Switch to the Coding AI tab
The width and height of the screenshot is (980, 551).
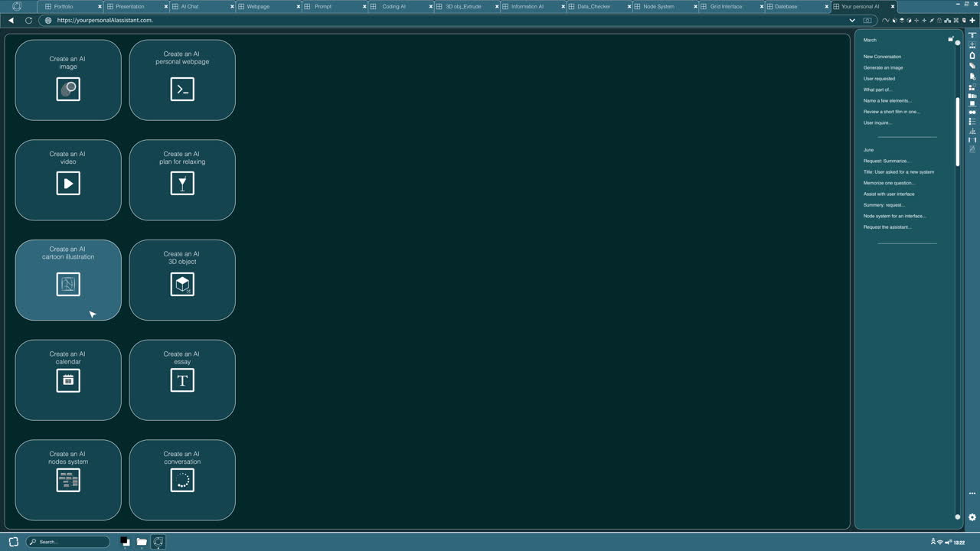394,7
